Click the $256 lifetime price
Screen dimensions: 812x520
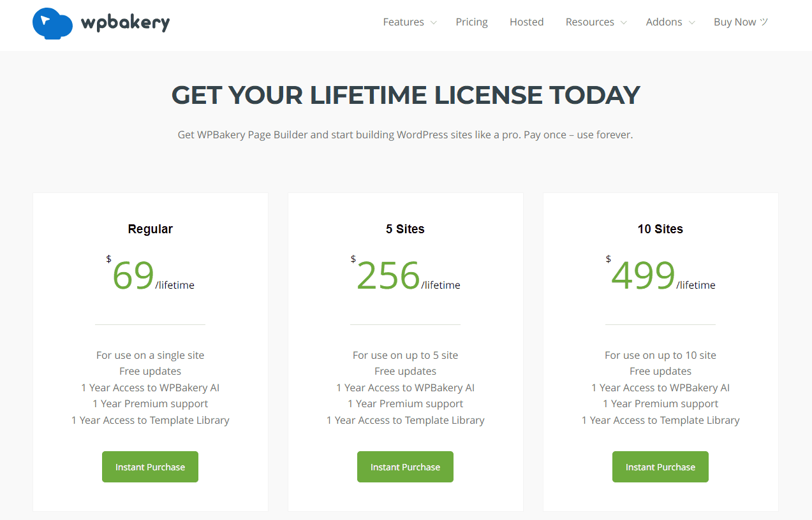click(x=388, y=276)
